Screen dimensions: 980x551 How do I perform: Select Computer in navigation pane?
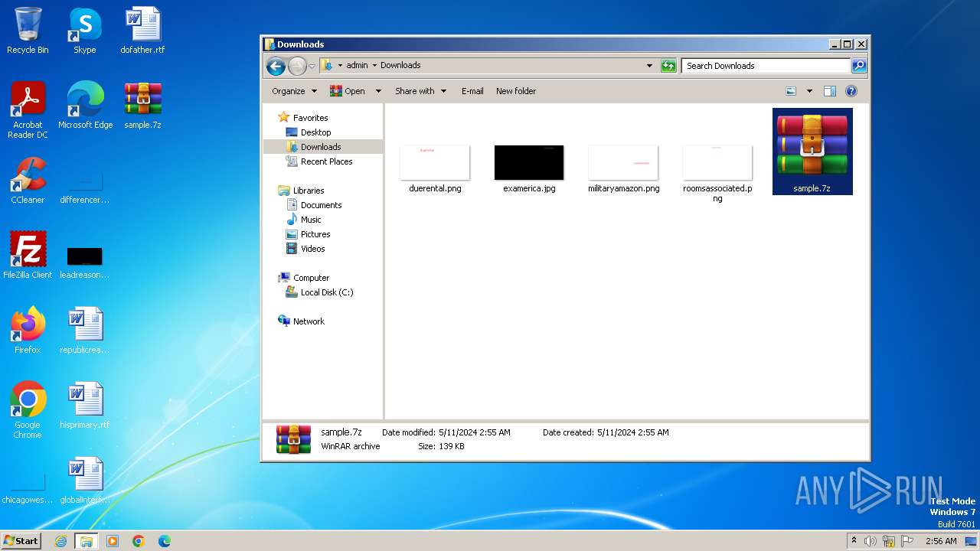pos(304,278)
